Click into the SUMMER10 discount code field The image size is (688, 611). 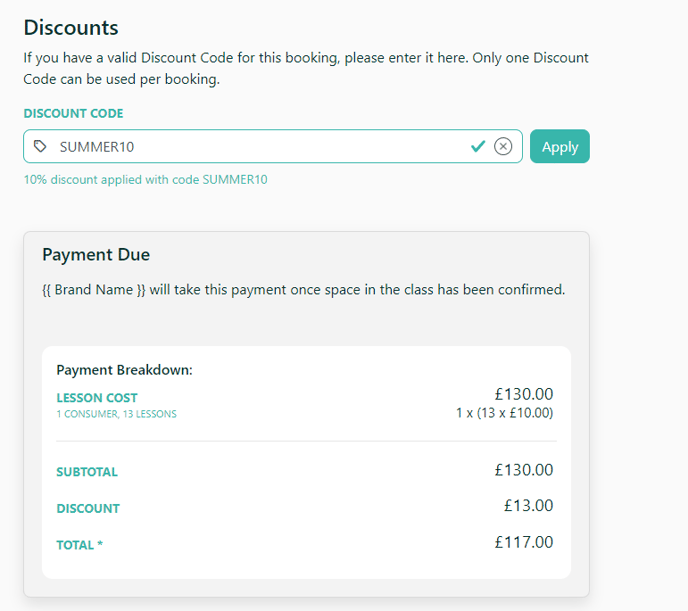pos(272,146)
